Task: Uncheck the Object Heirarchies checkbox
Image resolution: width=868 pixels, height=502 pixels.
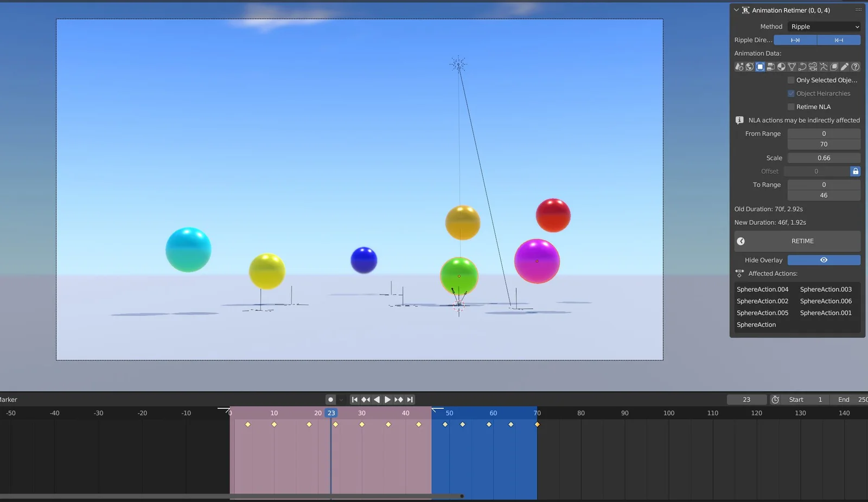Action: point(791,93)
